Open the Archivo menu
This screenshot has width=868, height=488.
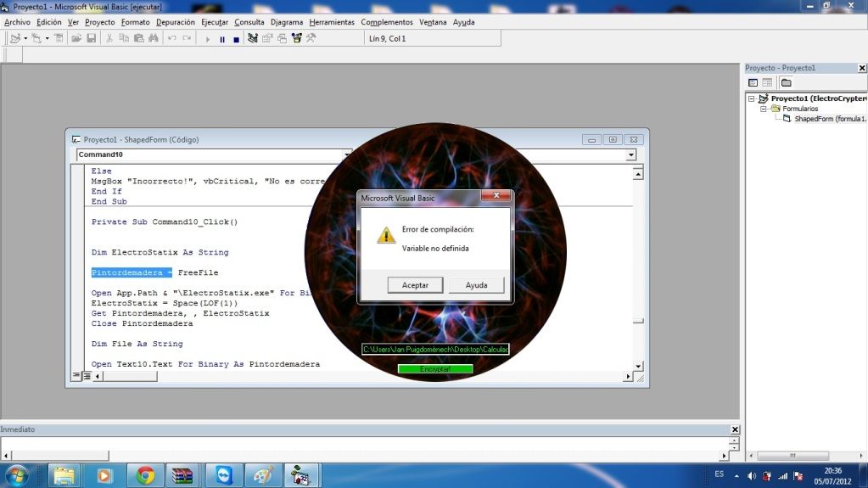[x=17, y=22]
